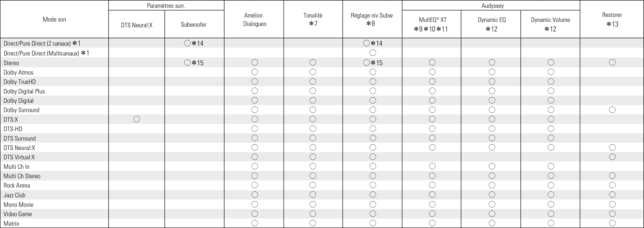
Task: Click the Multicanaux circle under Réglage niv Subw
Action: pyautogui.click(x=373, y=53)
